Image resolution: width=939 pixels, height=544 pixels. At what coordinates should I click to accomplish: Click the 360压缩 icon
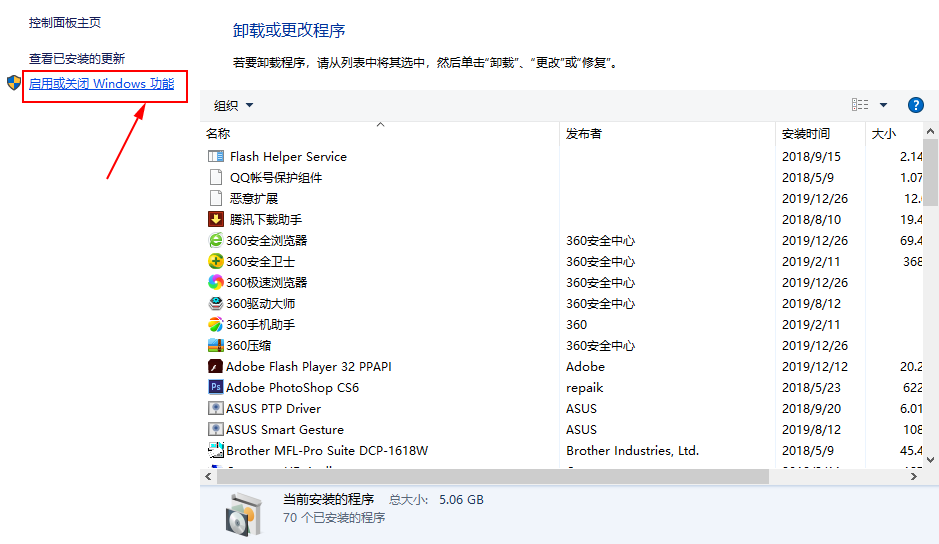(x=216, y=345)
